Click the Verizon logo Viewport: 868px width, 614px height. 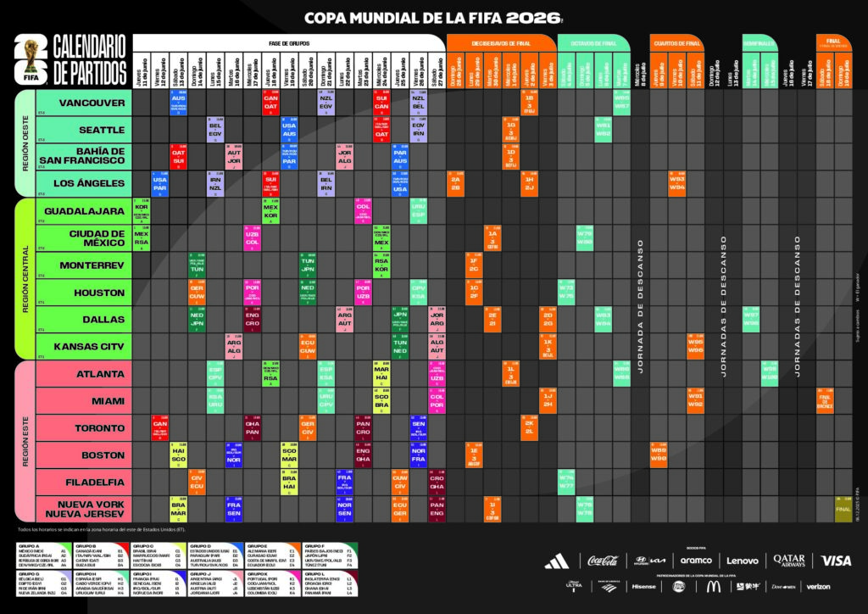(x=818, y=586)
